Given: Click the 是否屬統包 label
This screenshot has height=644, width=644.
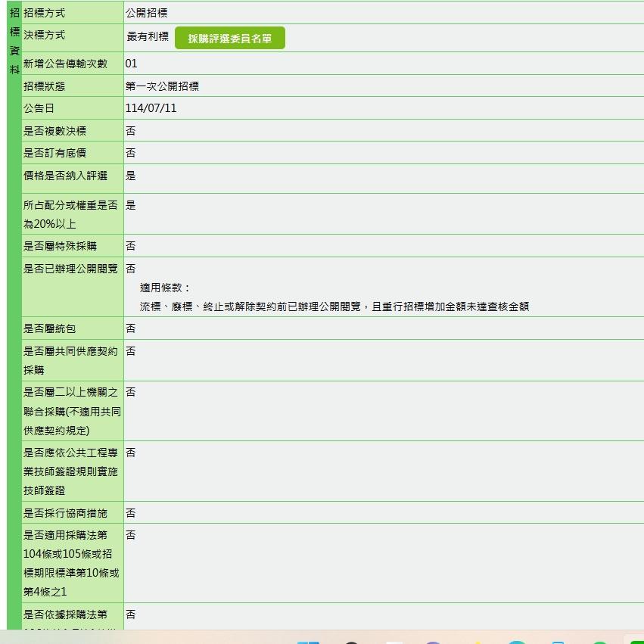Looking at the screenshot, I should [x=50, y=328].
